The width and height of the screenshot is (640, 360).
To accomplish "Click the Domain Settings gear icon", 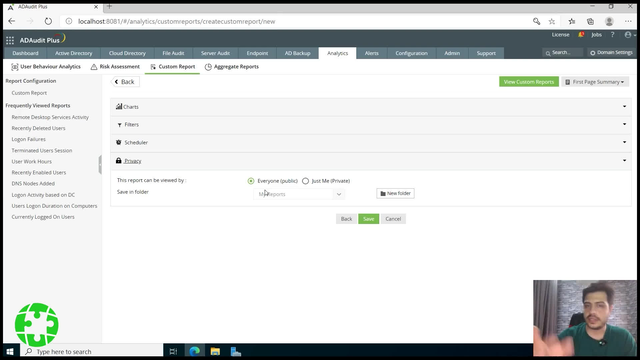I will point(593,53).
